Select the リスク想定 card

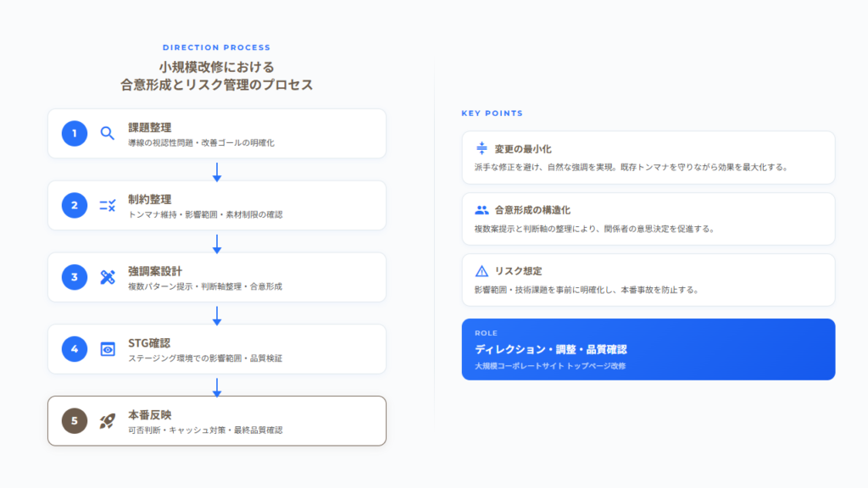click(x=648, y=280)
